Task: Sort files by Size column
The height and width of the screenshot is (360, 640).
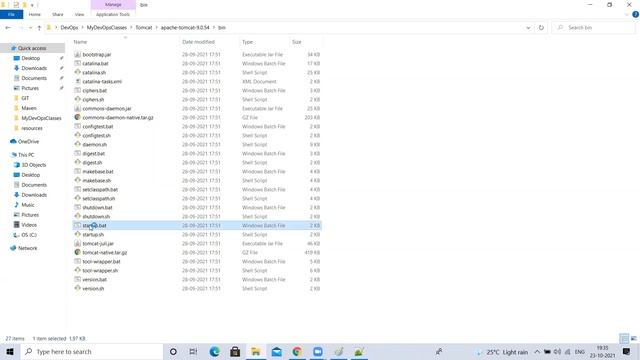Action: [297, 42]
